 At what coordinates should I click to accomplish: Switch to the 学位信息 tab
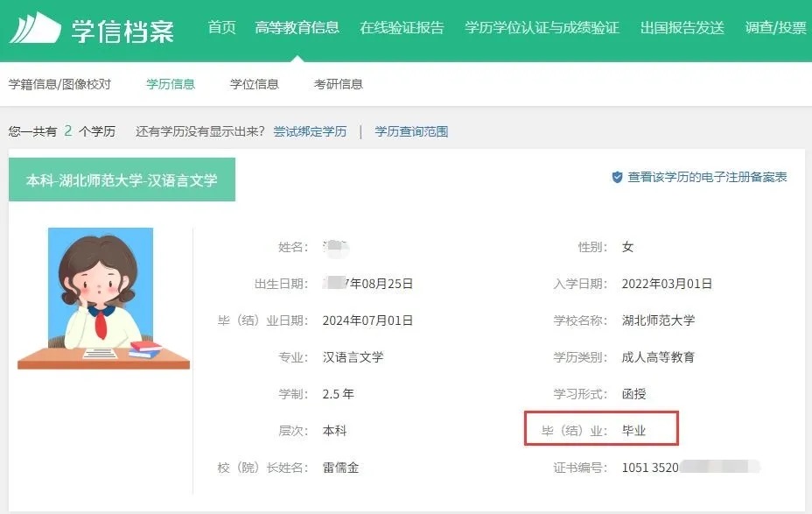pyautogui.click(x=255, y=84)
